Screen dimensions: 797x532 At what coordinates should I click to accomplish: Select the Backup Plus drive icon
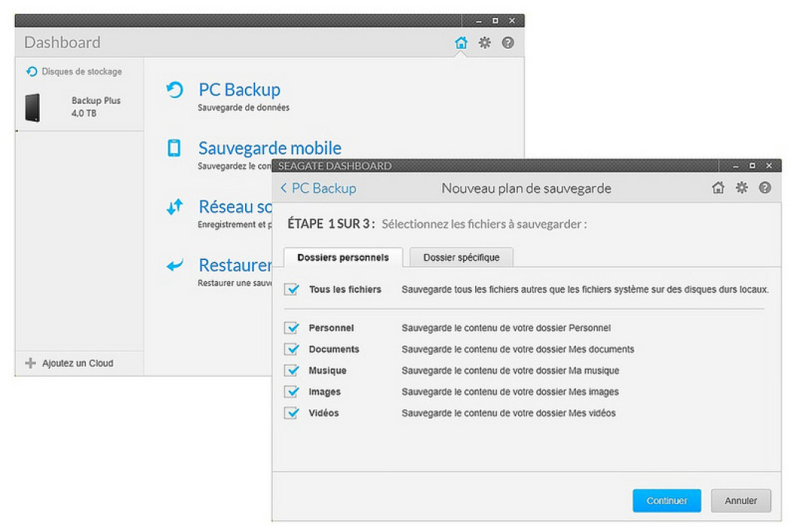point(32,107)
